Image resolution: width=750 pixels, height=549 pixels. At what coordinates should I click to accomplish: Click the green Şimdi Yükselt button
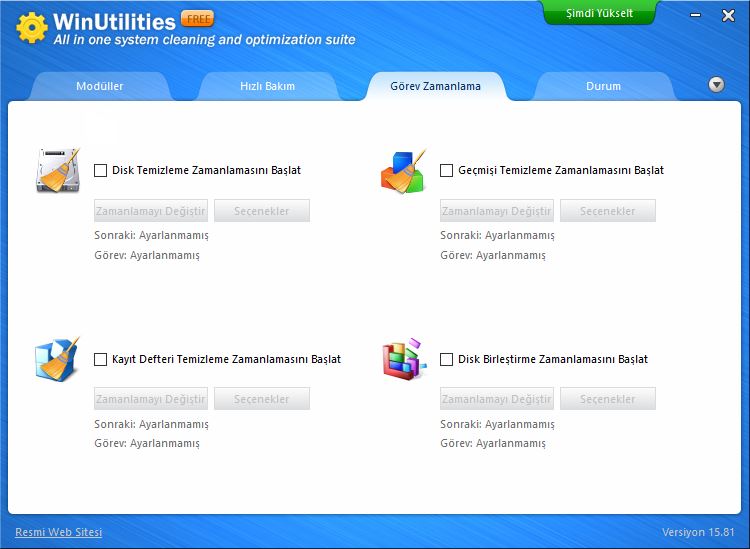(x=599, y=12)
